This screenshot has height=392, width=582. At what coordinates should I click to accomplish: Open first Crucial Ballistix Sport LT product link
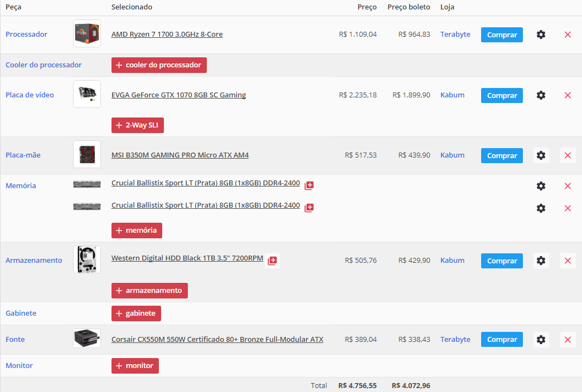coord(206,183)
